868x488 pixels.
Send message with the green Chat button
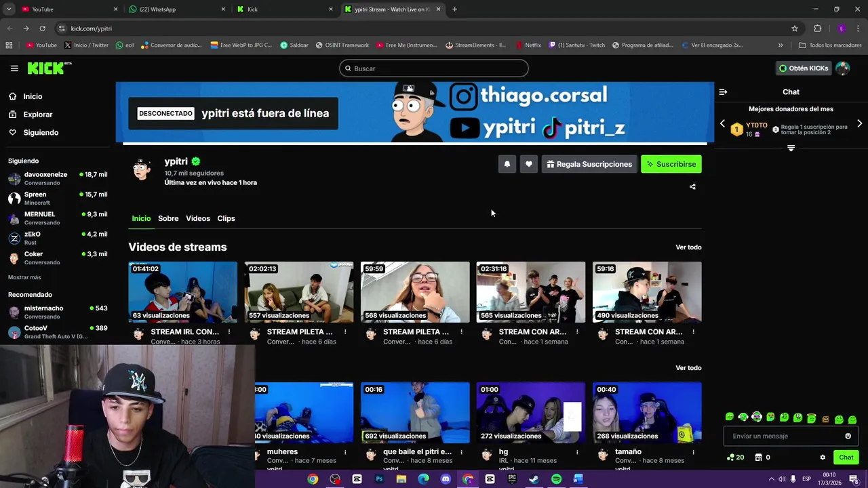[846, 457]
